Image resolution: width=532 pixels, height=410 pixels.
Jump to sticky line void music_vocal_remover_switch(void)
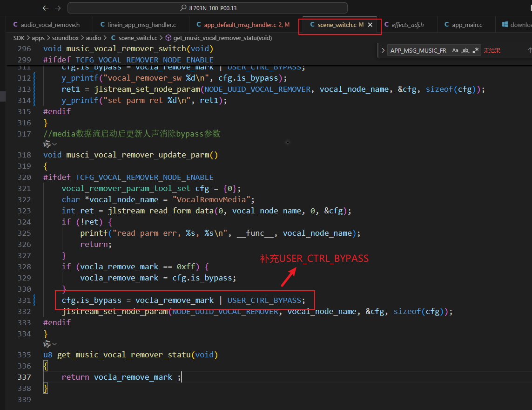(x=128, y=49)
